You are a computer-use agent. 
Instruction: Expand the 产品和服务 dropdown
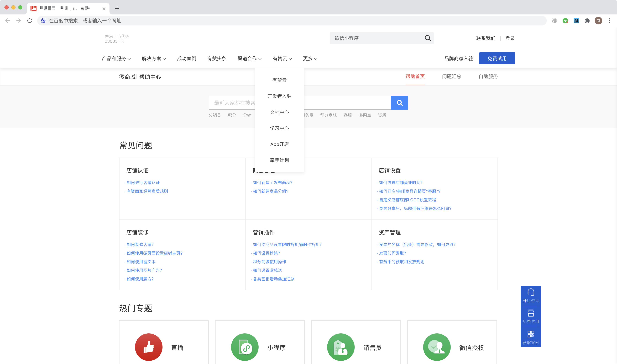[x=116, y=58]
